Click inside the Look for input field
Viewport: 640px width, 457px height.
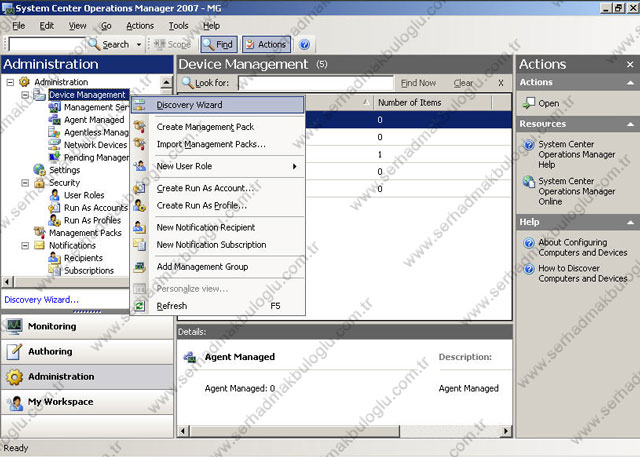(316, 83)
